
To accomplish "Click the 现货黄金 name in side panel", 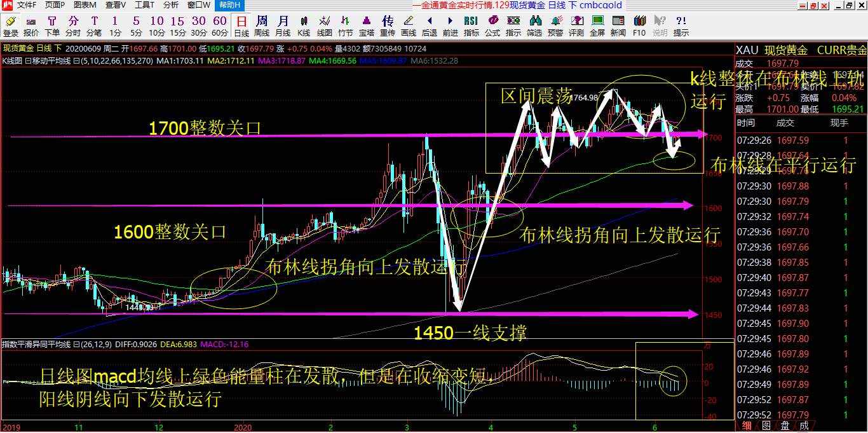I will (786, 50).
